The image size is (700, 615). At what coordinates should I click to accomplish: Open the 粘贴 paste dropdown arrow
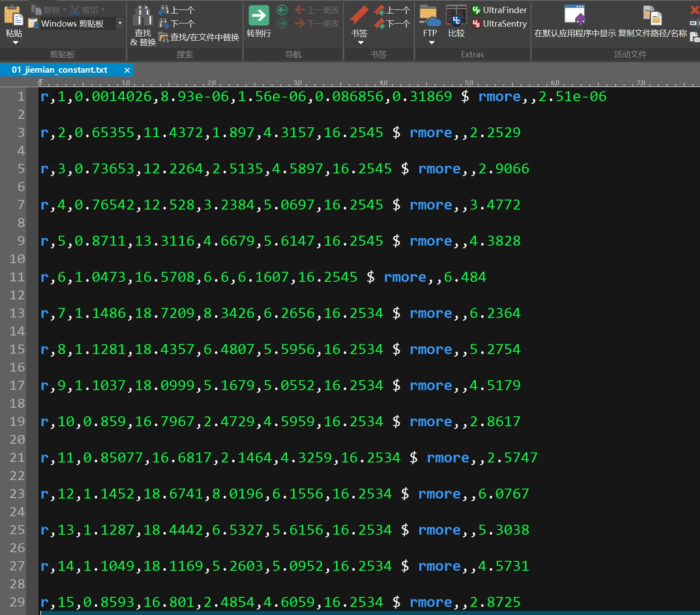15,43
